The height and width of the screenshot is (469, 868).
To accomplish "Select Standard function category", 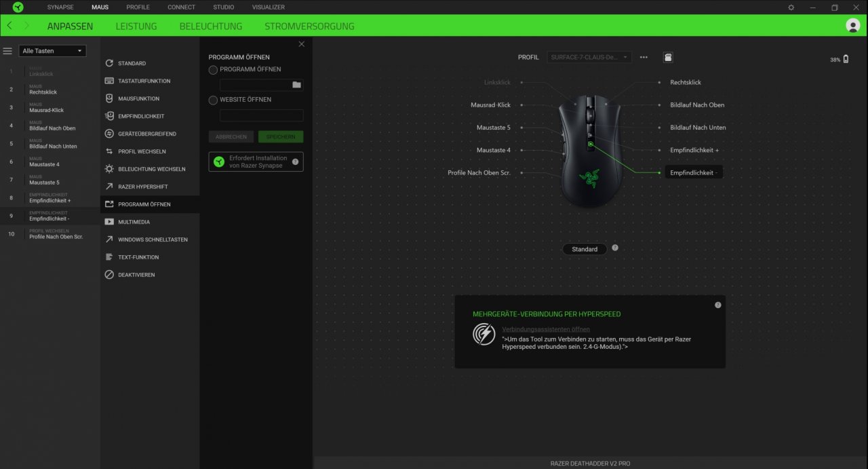I will pos(150,63).
